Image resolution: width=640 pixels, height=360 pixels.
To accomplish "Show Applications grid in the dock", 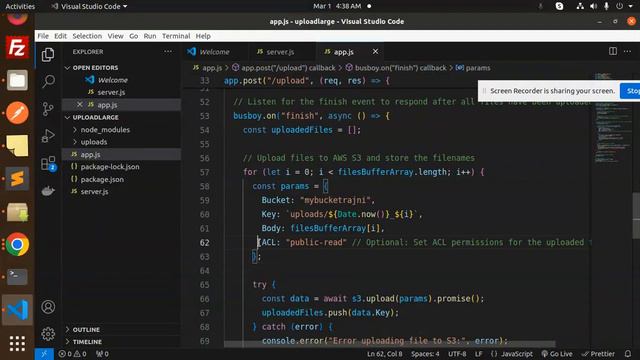I will point(17,344).
